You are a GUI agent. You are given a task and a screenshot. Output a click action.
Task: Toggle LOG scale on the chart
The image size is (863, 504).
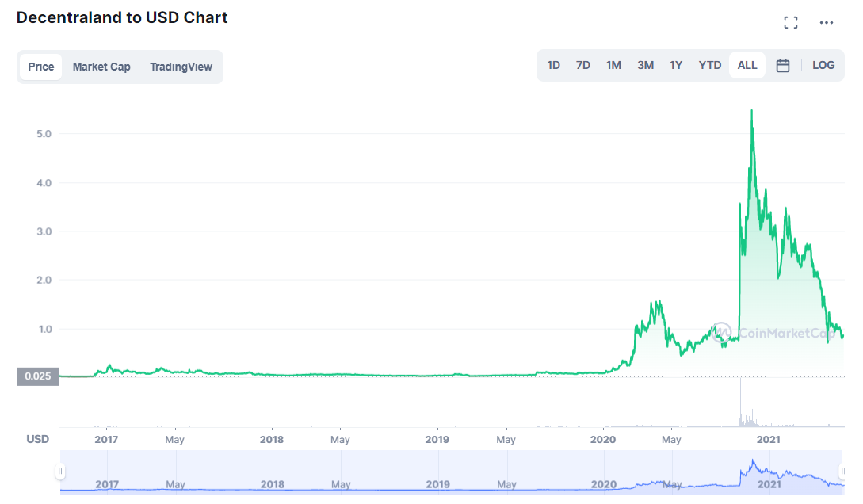pyautogui.click(x=823, y=66)
